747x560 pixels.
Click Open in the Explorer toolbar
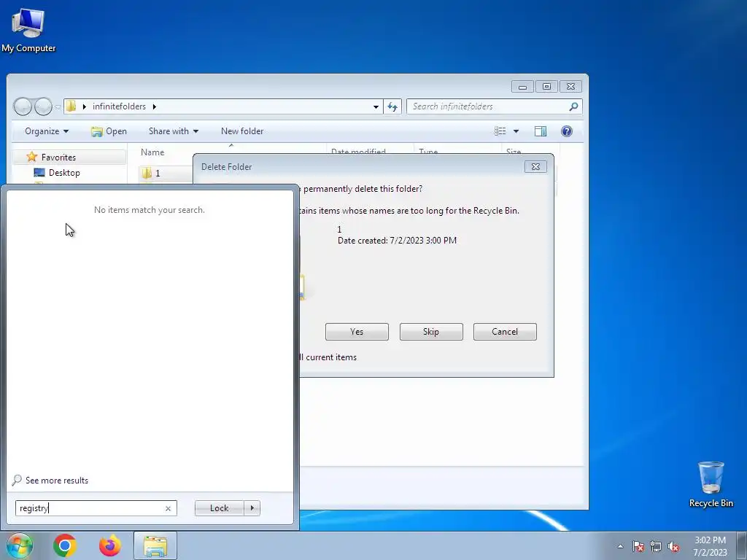click(x=109, y=131)
